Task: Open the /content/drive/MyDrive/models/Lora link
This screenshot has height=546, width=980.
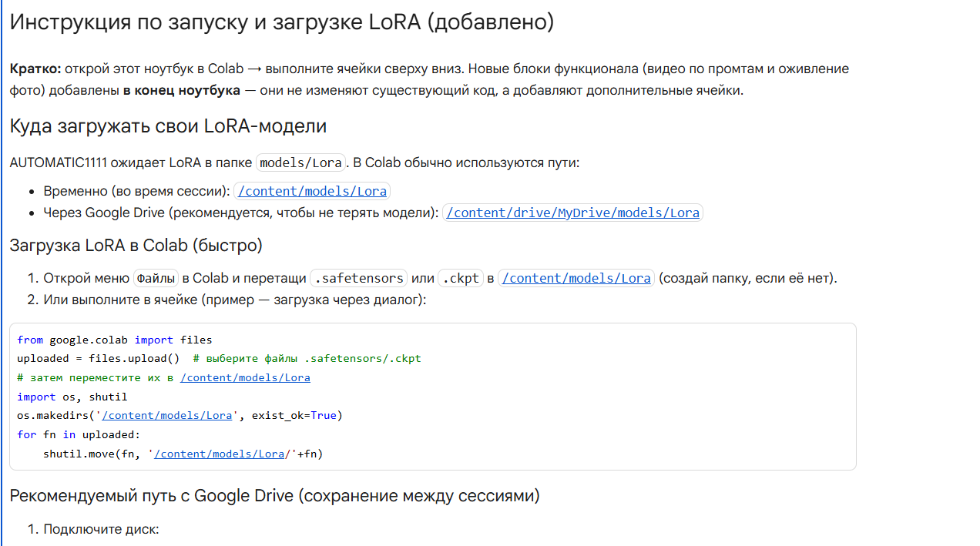Action: (x=572, y=213)
